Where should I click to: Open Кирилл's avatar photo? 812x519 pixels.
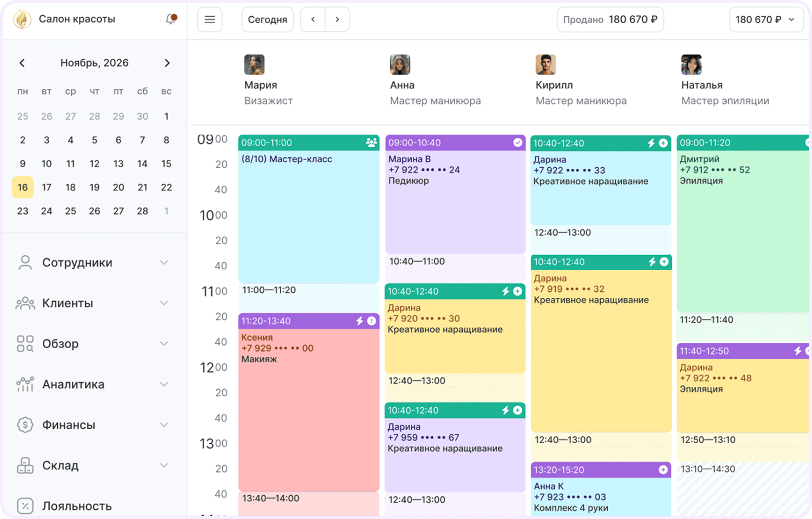coord(545,64)
